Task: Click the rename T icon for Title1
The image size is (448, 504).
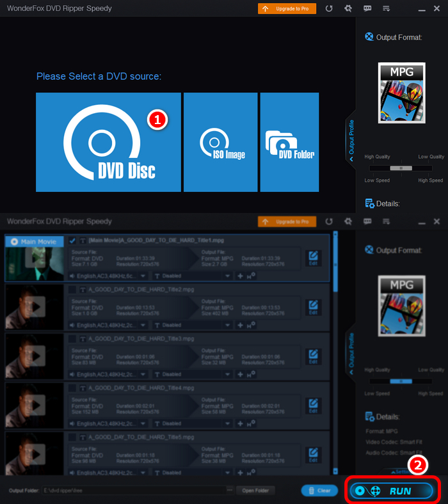Action: click(83, 240)
